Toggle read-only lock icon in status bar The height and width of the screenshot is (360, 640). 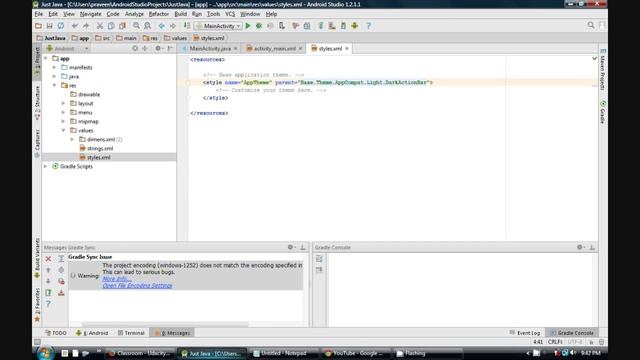591,342
